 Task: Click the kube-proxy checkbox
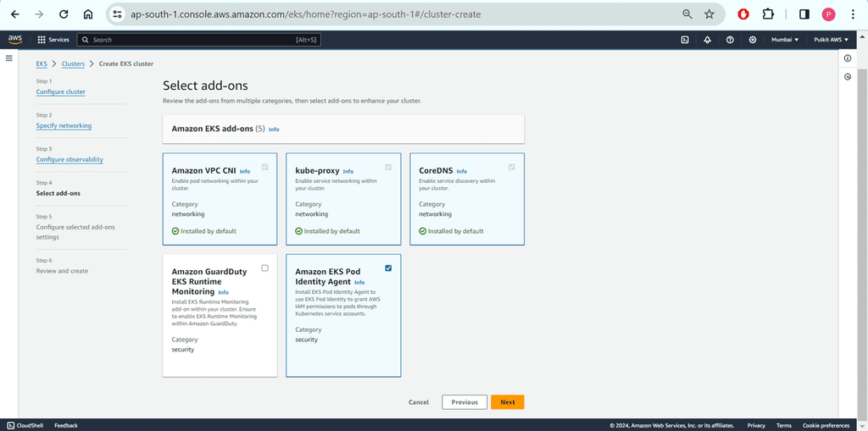(x=388, y=167)
